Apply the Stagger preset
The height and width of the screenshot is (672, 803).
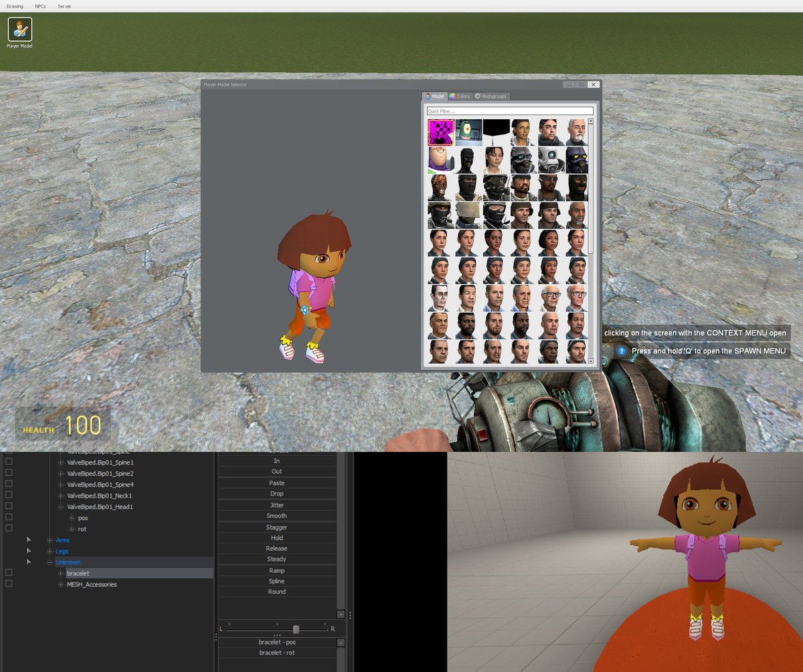click(x=277, y=527)
